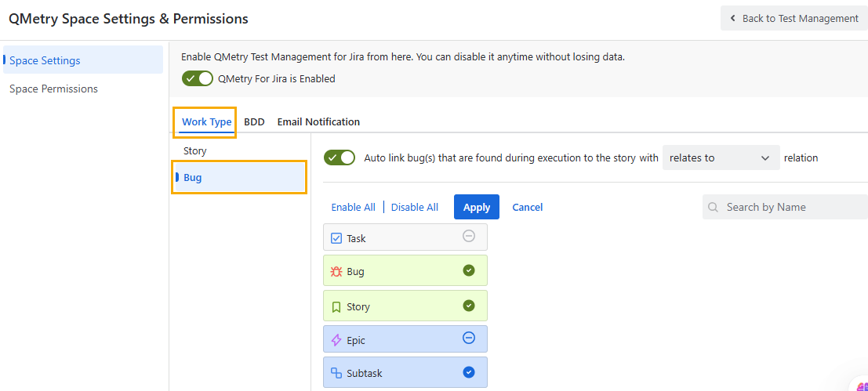This screenshot has height=391, width=868.
Task: Open the 'relates to' relation dropdown
Action: (721, 157)
